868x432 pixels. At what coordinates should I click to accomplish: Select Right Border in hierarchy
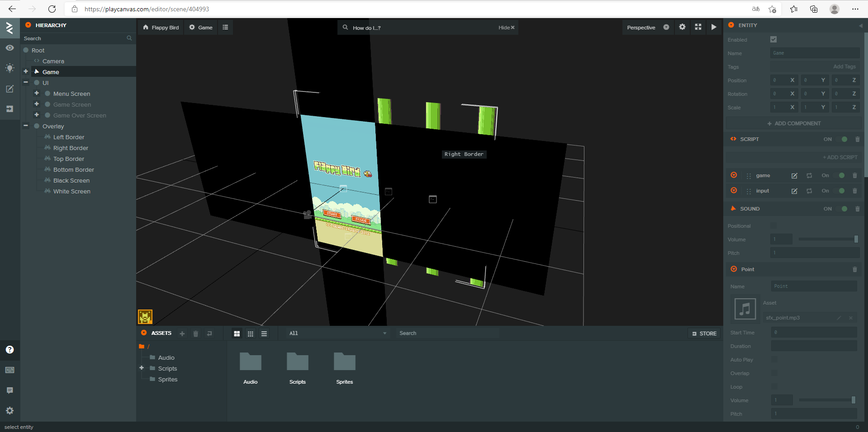coord(71,148)
